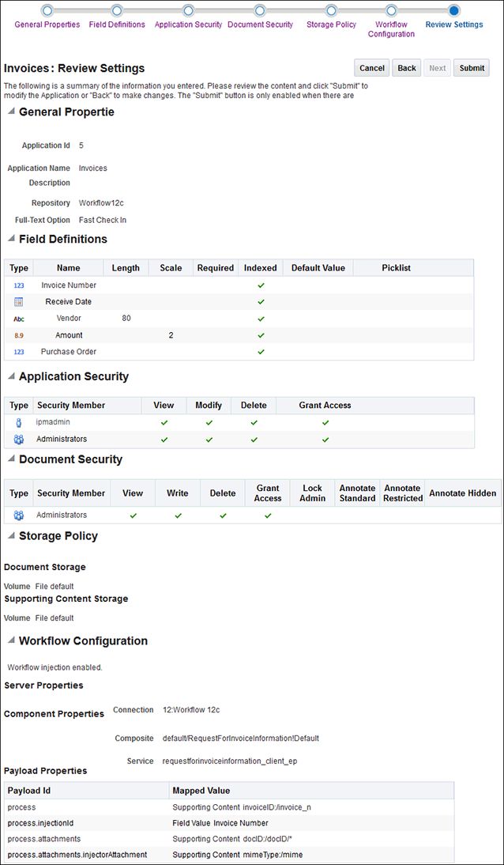Click Administrators group icon in Document Security
The image size is (504, 865).
19,516
